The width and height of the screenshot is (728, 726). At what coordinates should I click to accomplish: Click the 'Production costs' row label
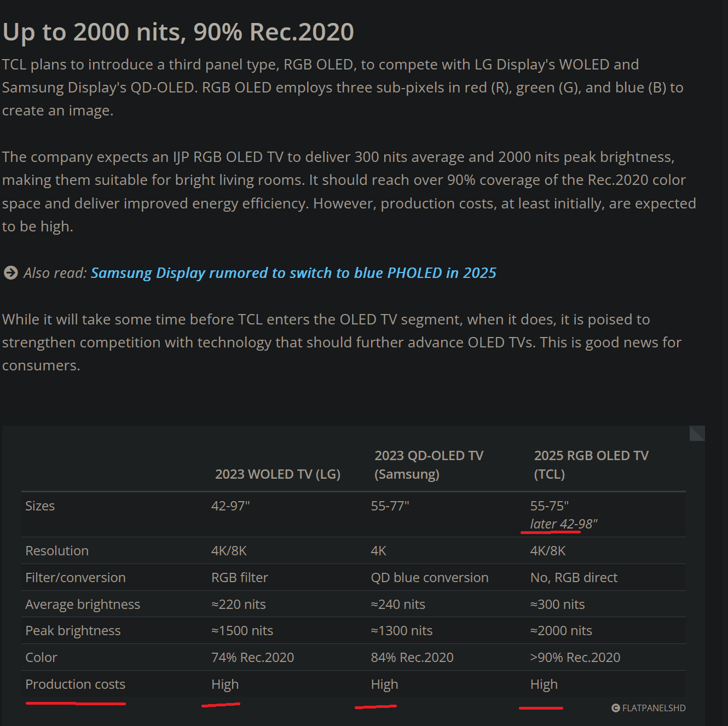point(76,684)
